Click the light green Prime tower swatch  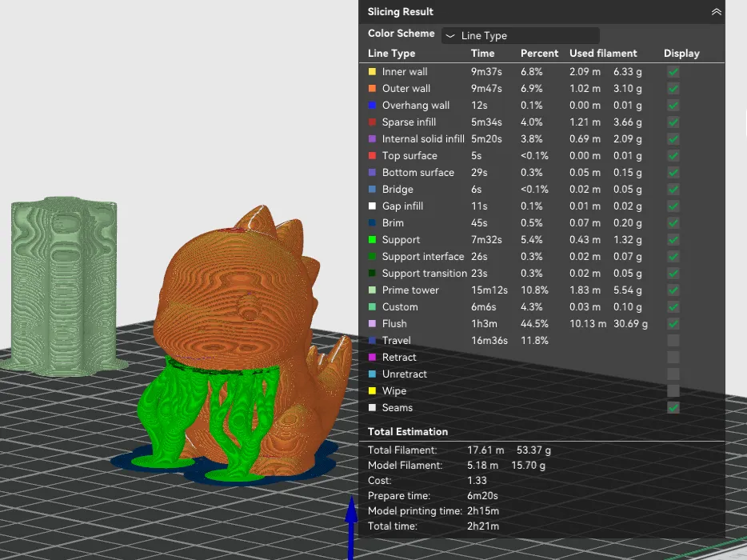point(372,290)
